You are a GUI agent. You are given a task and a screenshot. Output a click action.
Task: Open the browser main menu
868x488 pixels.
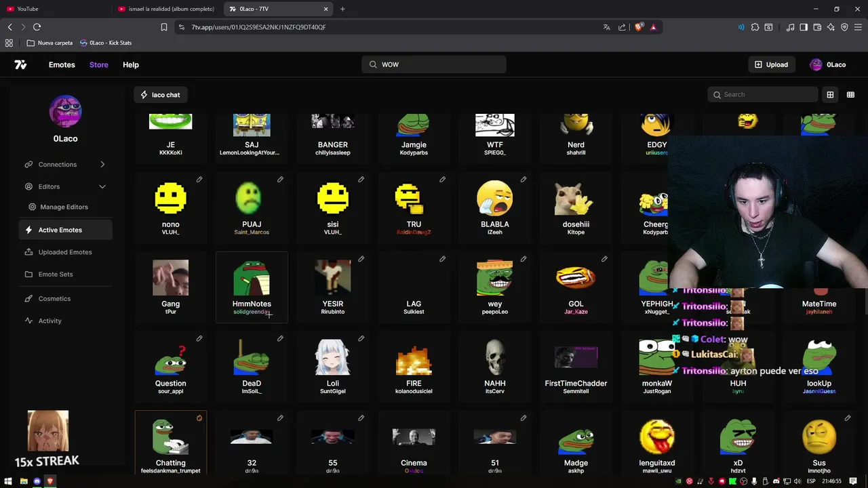[858, 27]
